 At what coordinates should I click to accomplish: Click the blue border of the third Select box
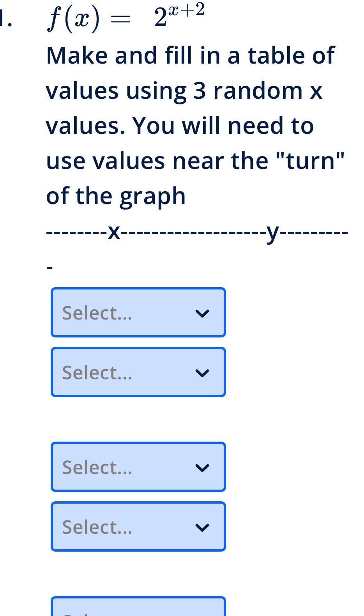tap(52, 466)
